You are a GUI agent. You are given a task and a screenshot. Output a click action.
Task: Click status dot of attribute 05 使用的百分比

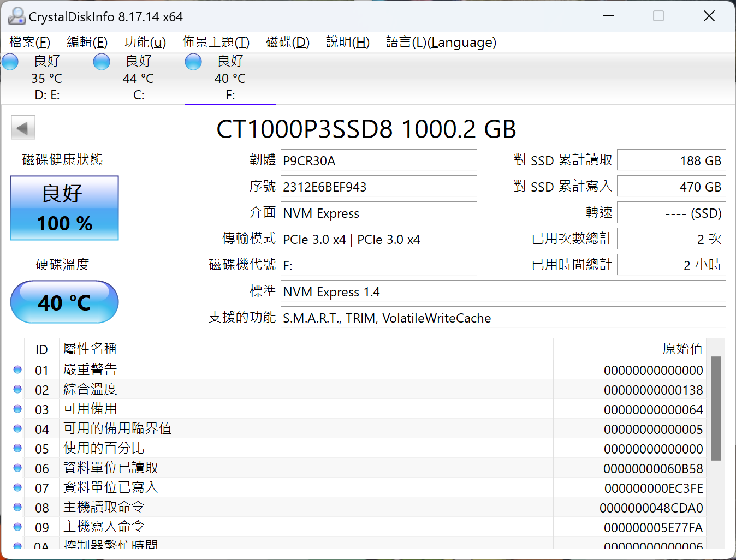[17, 449]
